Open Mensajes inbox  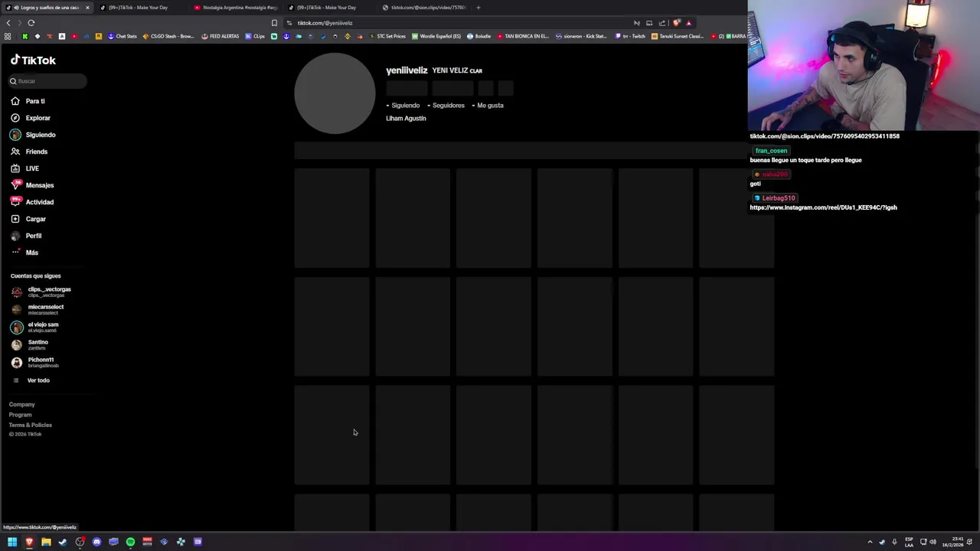(32, 185)
